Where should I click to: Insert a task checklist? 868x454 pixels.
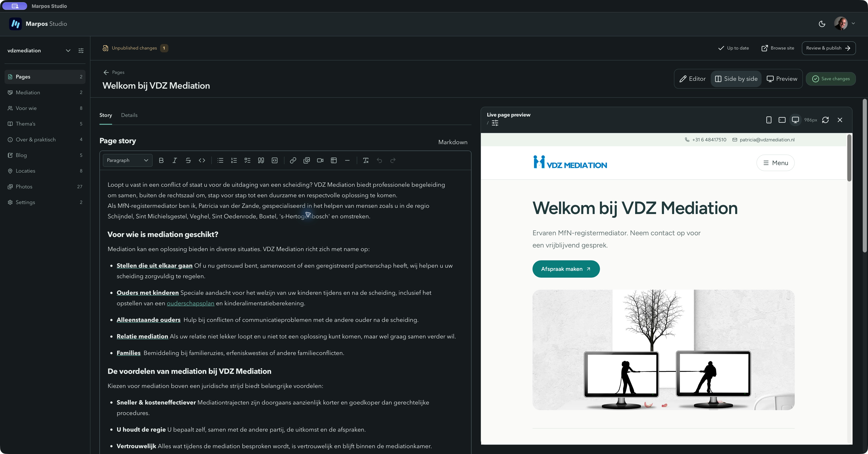tap(247, 160)
